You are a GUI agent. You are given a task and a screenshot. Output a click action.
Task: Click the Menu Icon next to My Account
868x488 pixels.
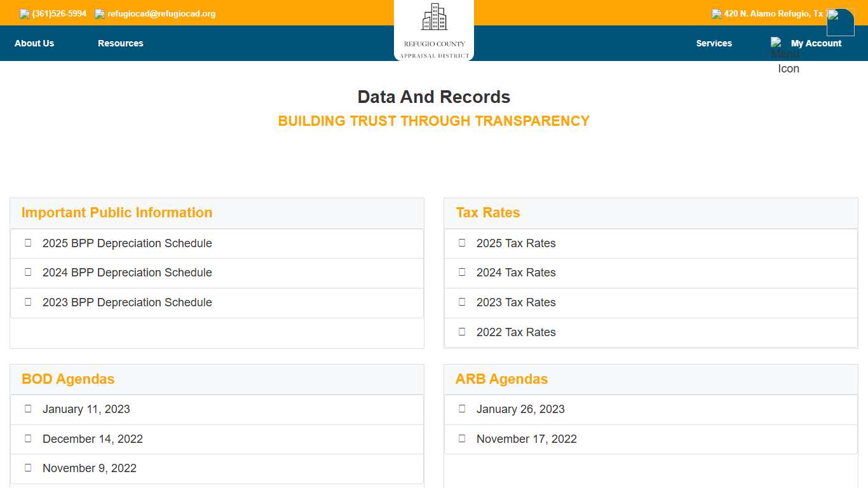(x=776, y=43)
